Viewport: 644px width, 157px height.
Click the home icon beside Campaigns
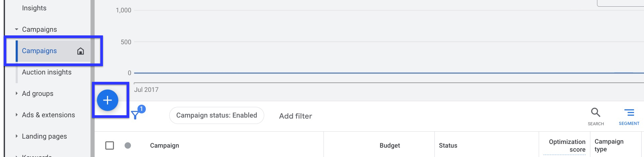(81, 51)
